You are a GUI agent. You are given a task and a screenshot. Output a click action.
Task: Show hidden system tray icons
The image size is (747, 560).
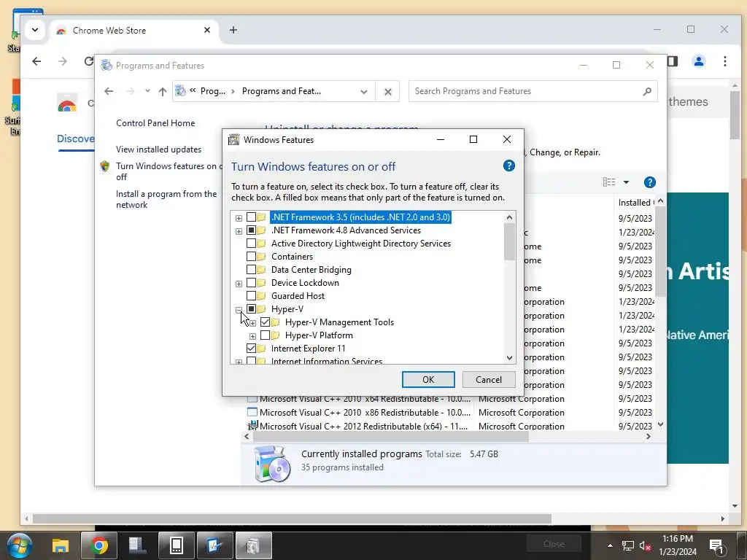point(611,545)
